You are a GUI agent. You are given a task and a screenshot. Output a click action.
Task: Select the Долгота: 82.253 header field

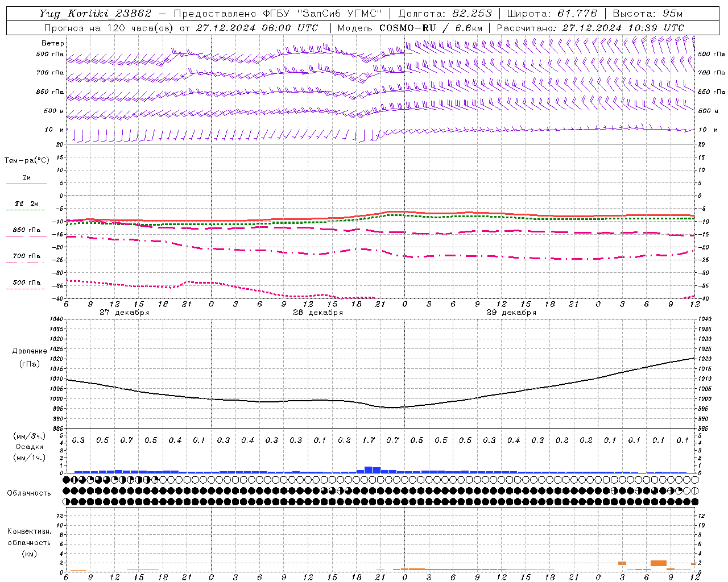(446, 14)
